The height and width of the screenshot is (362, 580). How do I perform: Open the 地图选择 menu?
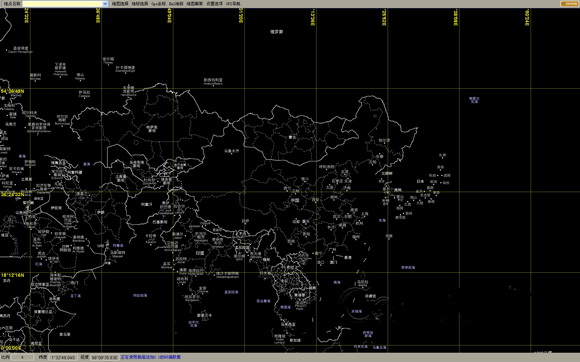pos(120,4)
